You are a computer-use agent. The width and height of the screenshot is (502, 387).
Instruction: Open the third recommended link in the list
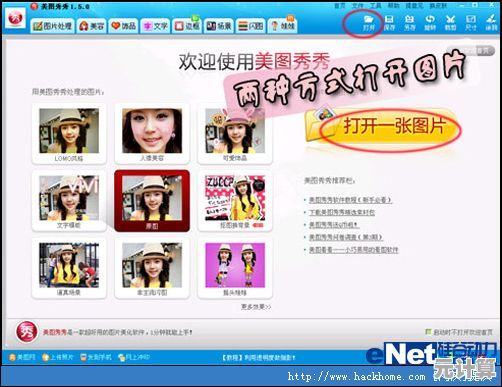point(333,225)
